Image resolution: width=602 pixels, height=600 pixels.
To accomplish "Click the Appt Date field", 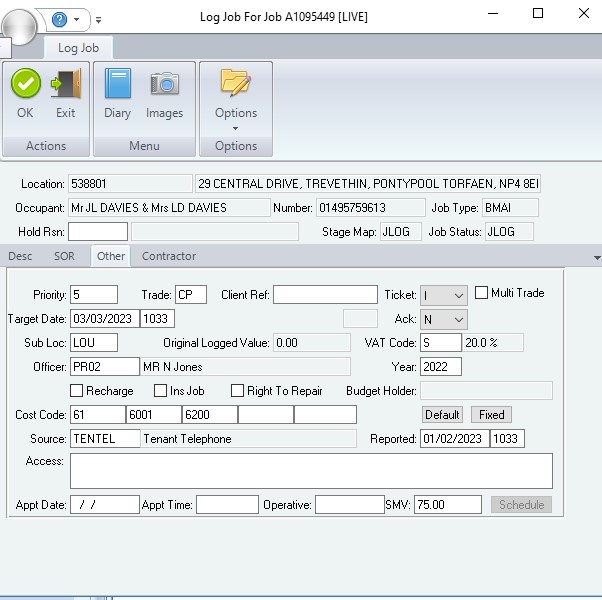I will coord(105,504).
